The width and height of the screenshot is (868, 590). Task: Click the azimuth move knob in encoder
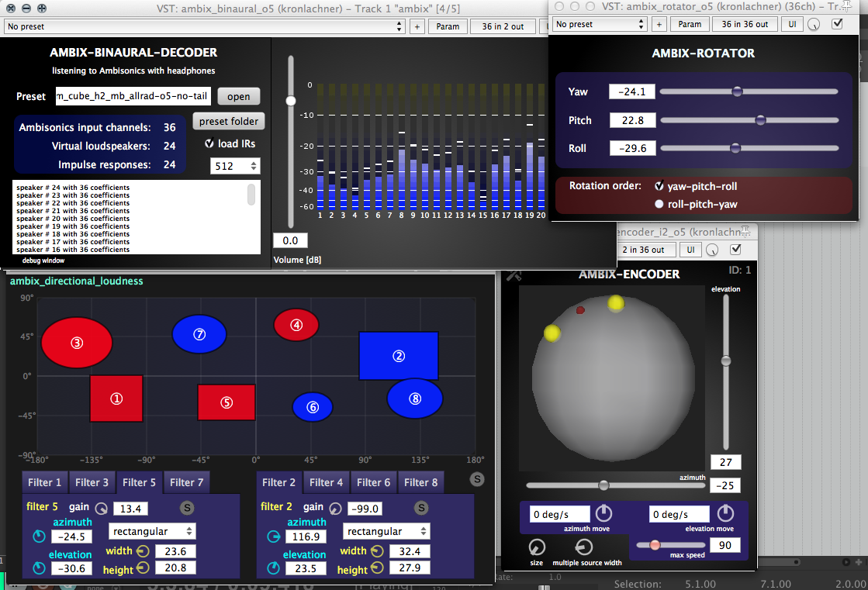(x=603, y=513)
